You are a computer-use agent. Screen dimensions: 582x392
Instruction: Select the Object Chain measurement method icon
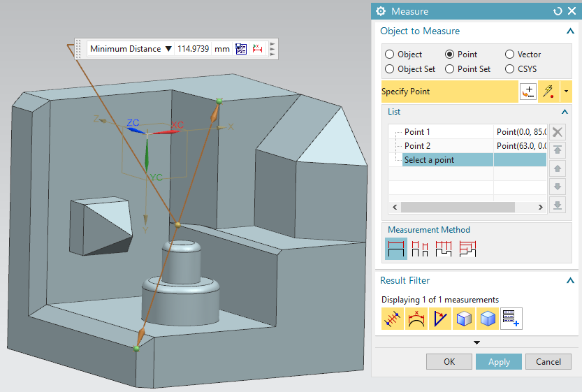click(444, 249)
